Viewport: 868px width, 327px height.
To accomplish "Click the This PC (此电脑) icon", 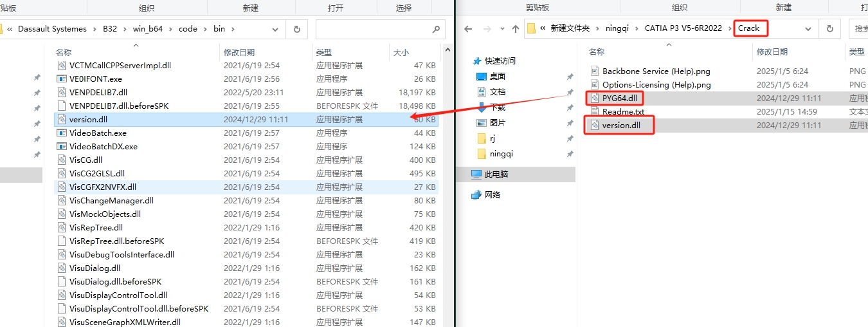I will click(x=476, y=174).
